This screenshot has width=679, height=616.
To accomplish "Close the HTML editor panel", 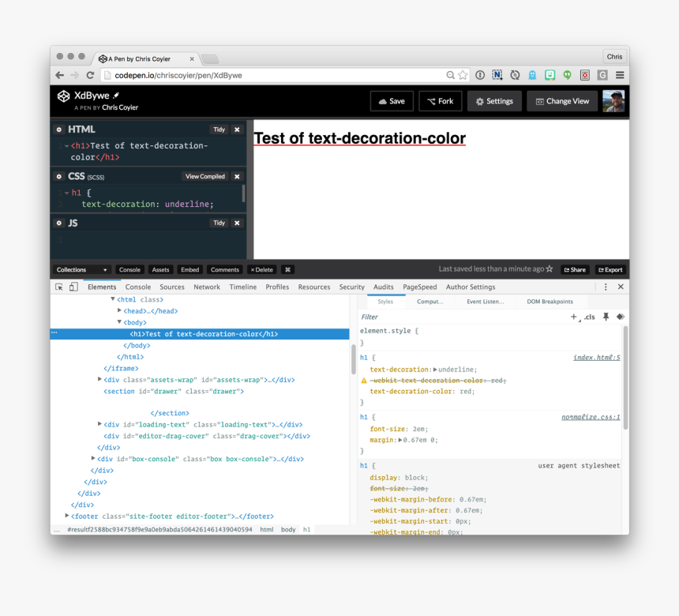I will (237, 130).
